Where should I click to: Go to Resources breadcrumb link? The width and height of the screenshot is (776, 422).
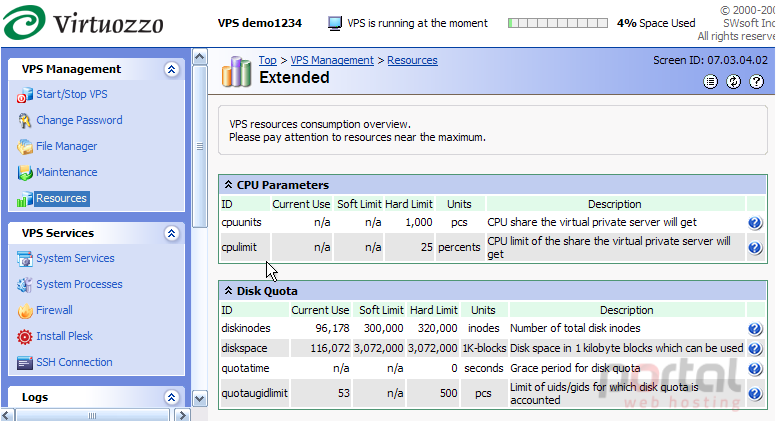412,60
